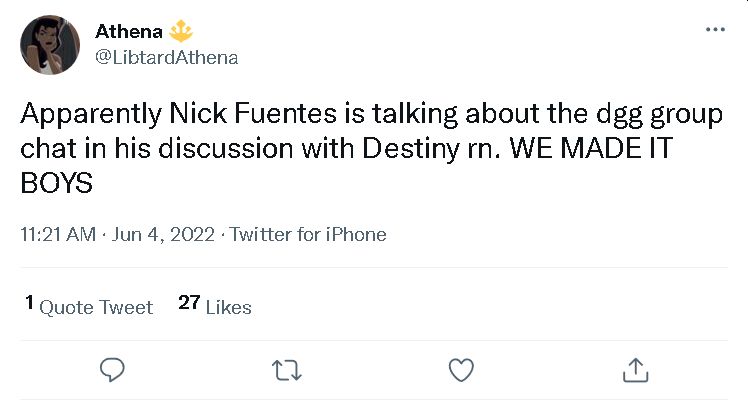The image size is (748, 400).
Task: Click the 11:21 AM timestamp
Action: coord(58,235)
